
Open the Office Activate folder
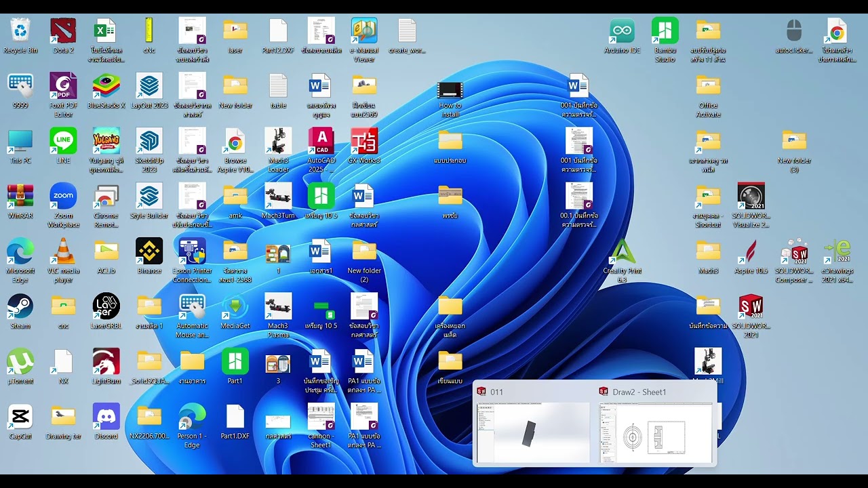point(708,96)
